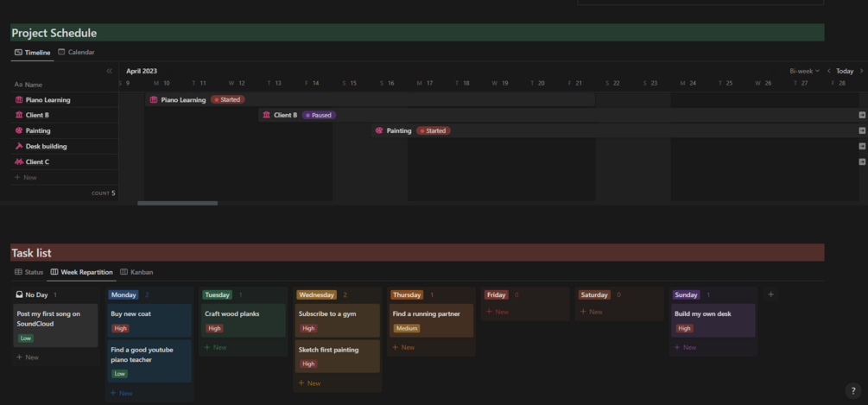868x405 pixels.
Task: Click the Saturday group label
Action: click(x=594, y=294)
